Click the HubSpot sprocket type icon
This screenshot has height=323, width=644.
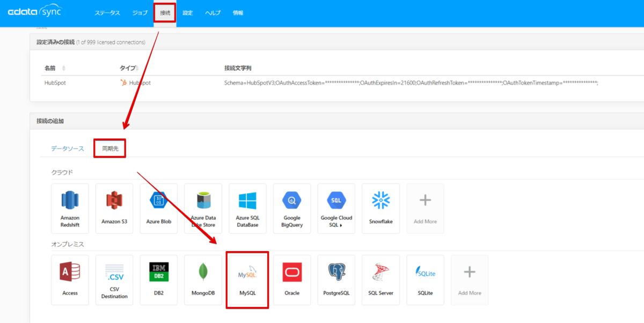point(123,83)
